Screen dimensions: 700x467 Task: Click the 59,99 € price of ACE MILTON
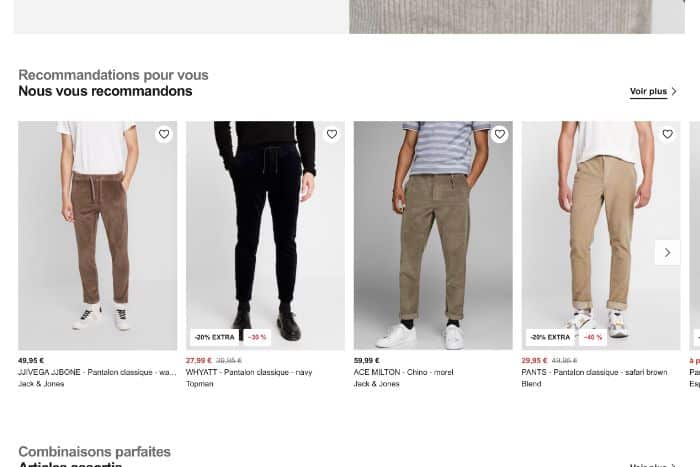coord(367,360)
